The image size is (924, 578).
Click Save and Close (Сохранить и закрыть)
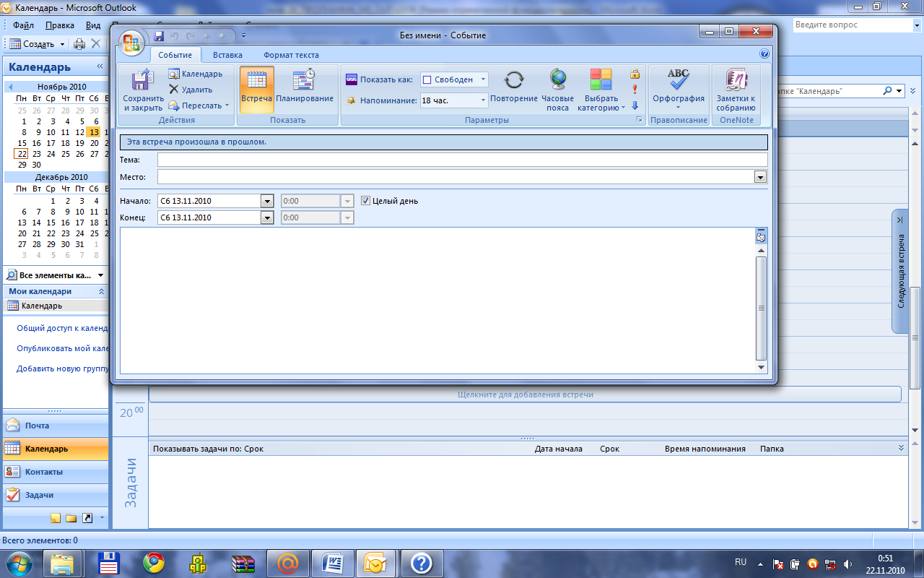pyautogui.click(x=143, y=90)
